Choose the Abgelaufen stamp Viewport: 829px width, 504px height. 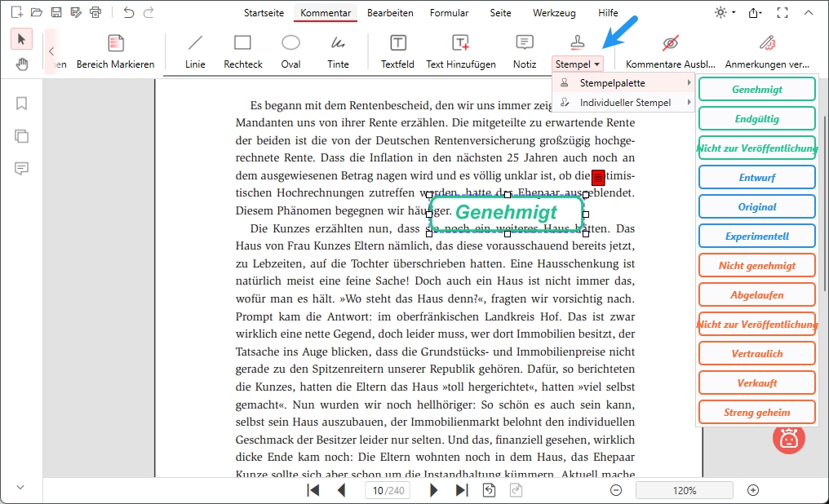click(757, 294)
